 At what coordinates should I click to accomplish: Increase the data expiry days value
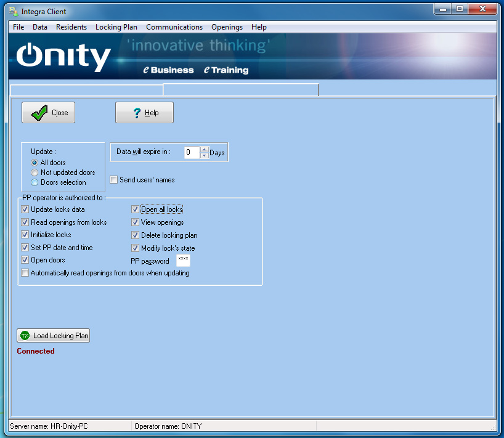(x=205, y=149)
